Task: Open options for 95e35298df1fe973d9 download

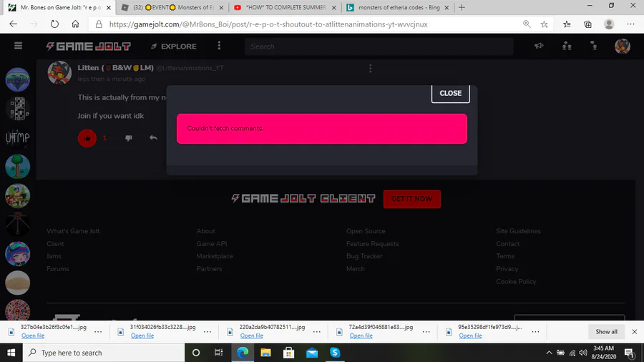Action: pyautogui.click(x=535, y=332)
